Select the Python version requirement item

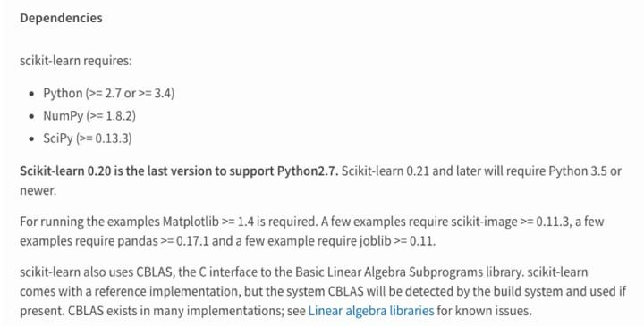109,94
